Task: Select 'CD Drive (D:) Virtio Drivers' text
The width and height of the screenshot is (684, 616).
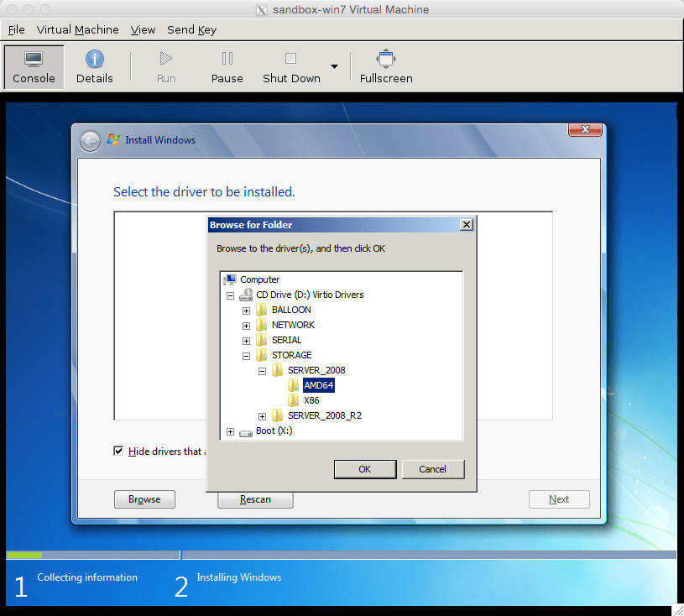Action: coord(310,295)
